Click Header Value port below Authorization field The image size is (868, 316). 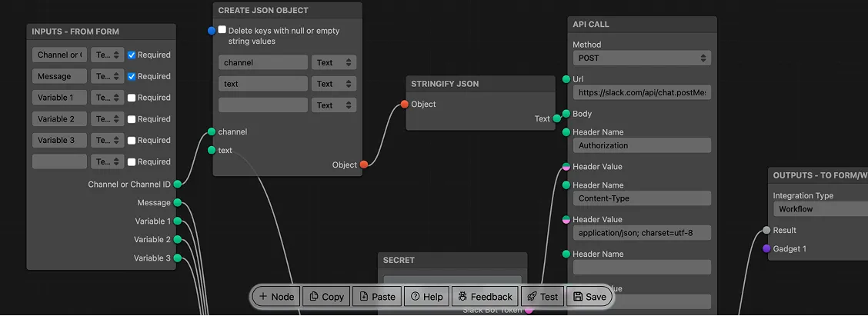[x=566, y=167]
